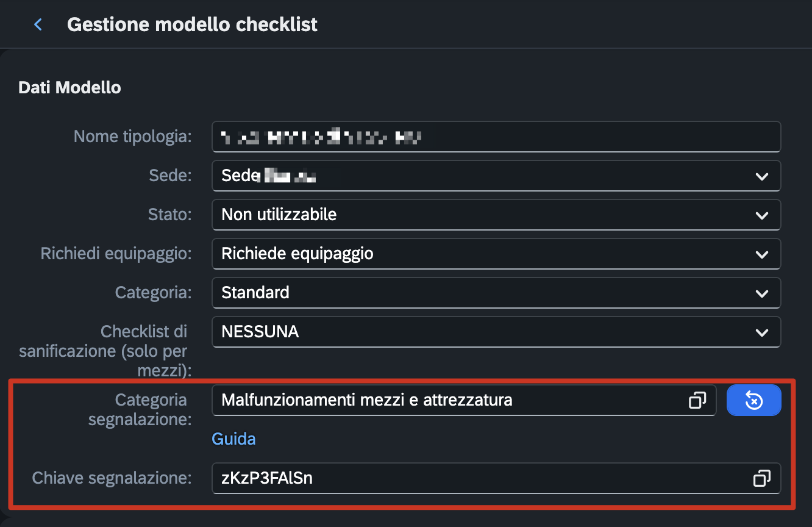Expand the Sede dropdown arrow
This screenshot has width=812, height=527.
pyautogui.click(x=761, y=176)
